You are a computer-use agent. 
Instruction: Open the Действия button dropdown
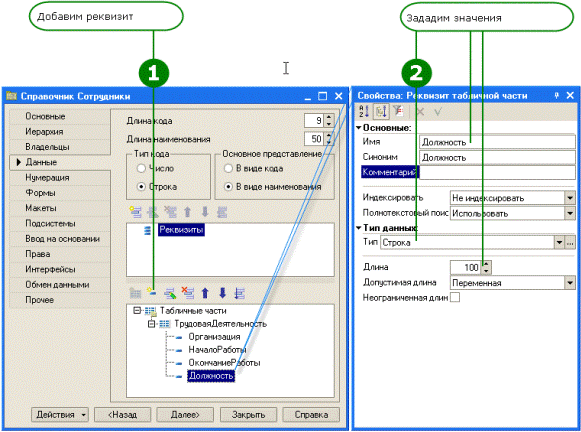point(83,415)
